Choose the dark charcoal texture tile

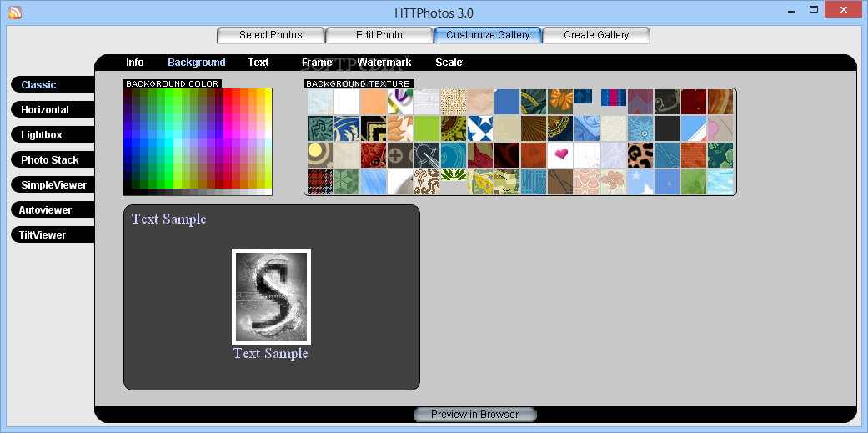point(668,128)
